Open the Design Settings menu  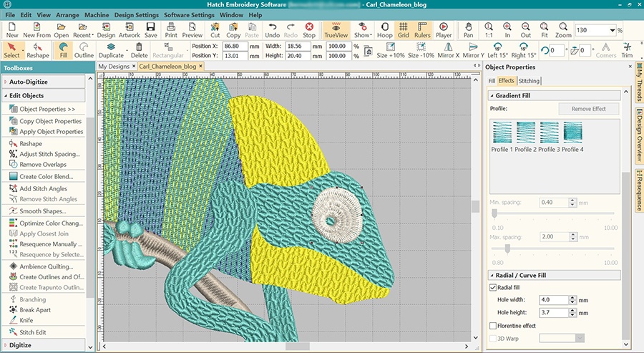click(135, 14)
